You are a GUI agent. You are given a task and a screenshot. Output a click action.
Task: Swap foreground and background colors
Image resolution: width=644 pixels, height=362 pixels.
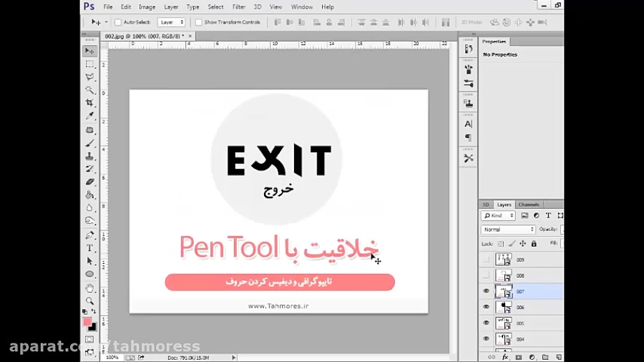tap(94, 311)
